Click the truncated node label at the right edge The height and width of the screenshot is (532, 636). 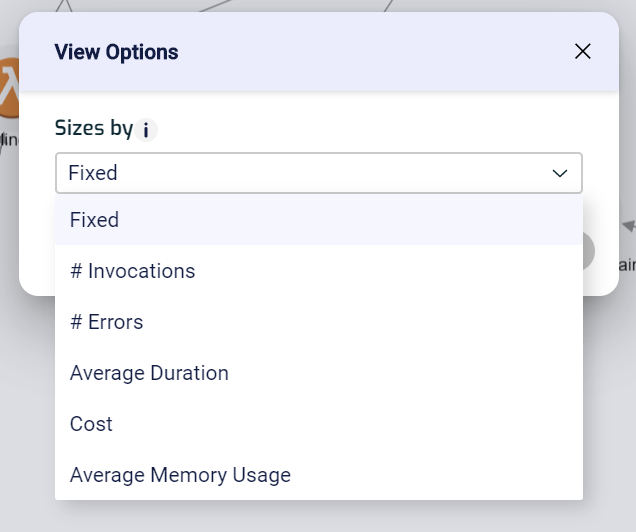(x=627, y=265)
